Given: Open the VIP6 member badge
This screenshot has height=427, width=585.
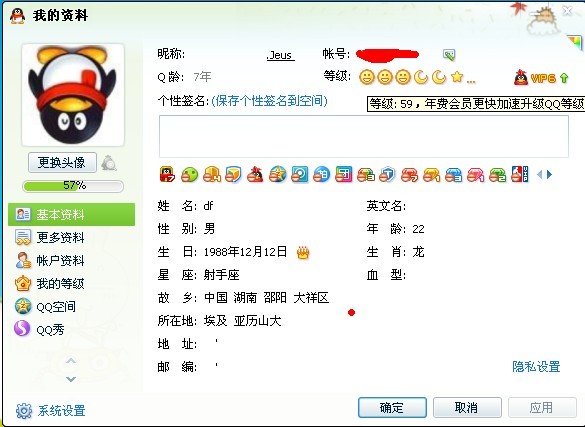Looking at the screenshot, I should tap(541, 78).
